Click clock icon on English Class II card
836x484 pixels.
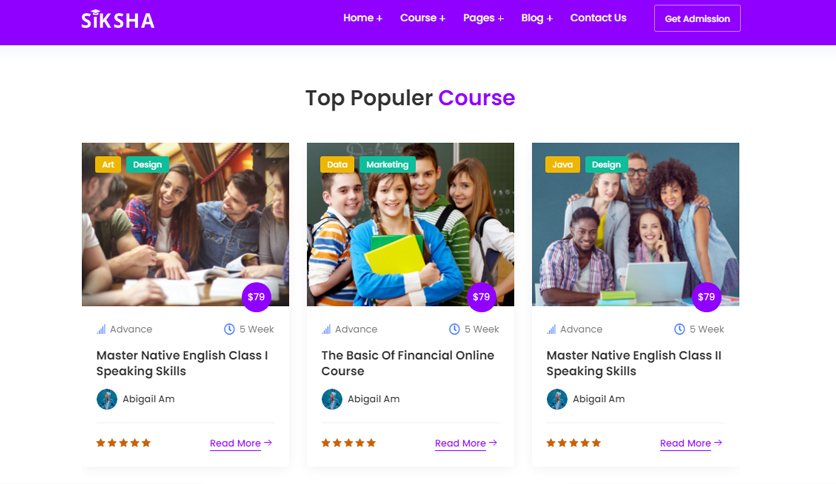coord(679,329)
